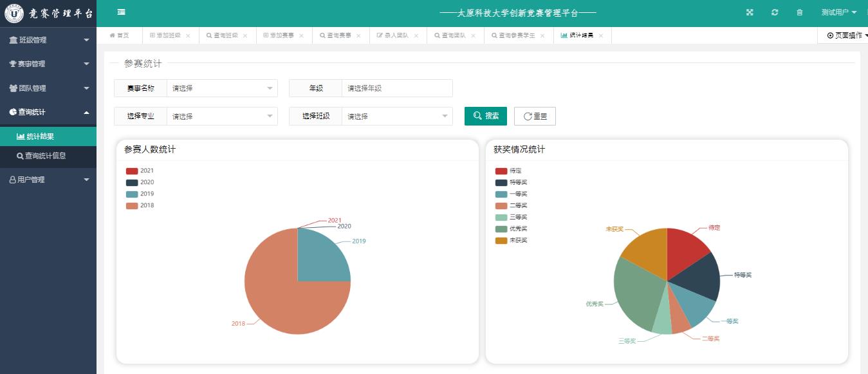The width and height of the screenshot is (868, 374).
Task: Close the 统计结果 tab
Action: click(601, 36)
